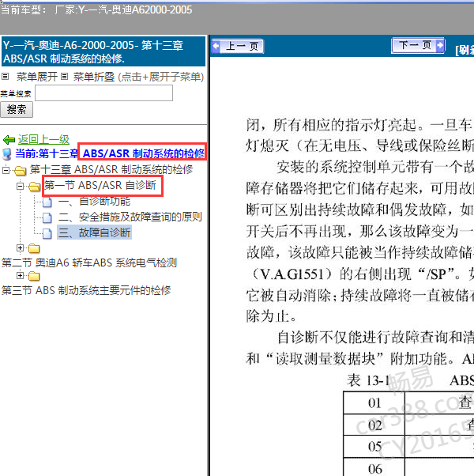Viewport: 474px width, 476px height.
Task: Select the 菜单折叠 text link
Action: (x=94, y=77)
